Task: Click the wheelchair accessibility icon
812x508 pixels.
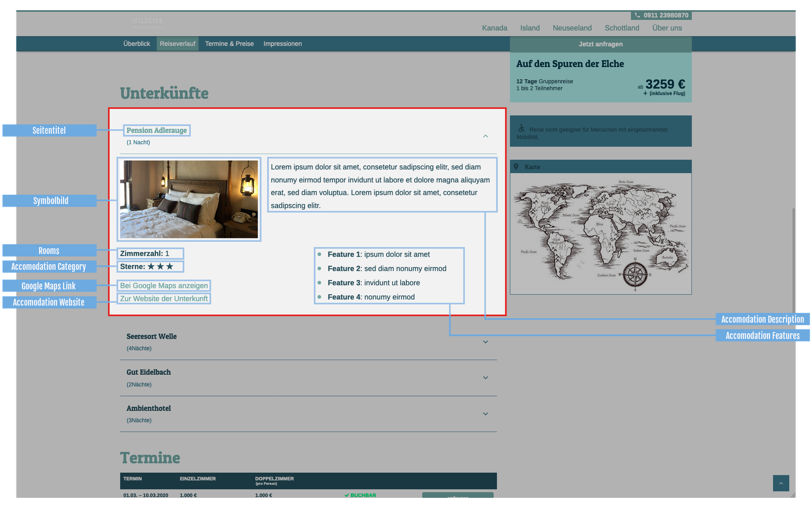Action: (x=521, y=128)
